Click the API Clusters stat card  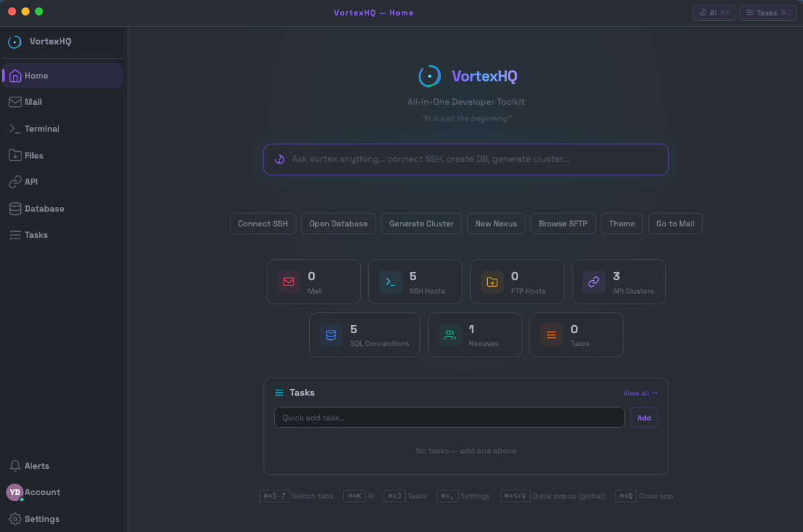tap(618, 282)
